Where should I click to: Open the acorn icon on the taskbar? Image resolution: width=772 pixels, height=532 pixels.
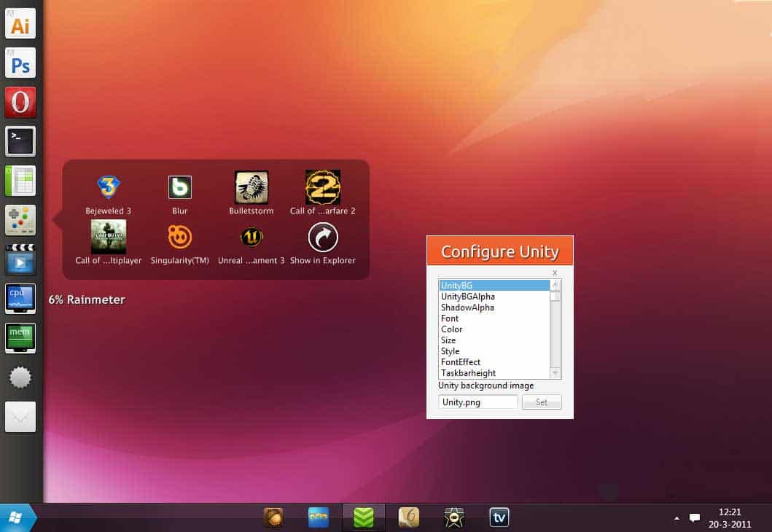pos(273,517)
